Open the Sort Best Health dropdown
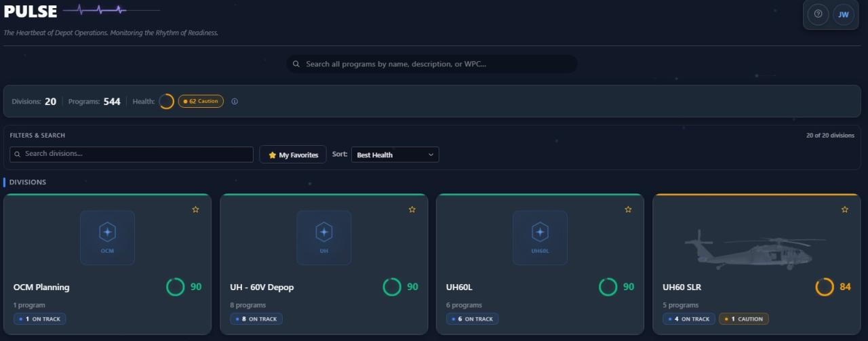This screenshot has height=341, width=868. click(x=395, y=155)
